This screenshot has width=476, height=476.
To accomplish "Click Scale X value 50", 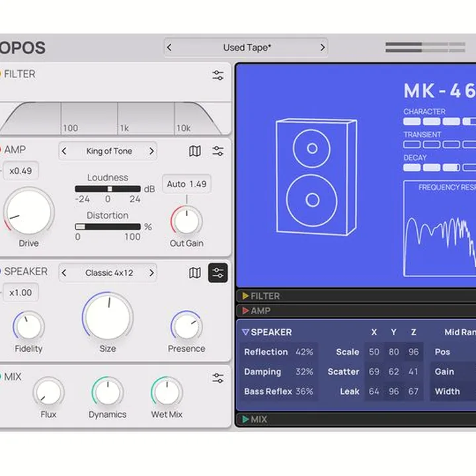I will point(374,352).
